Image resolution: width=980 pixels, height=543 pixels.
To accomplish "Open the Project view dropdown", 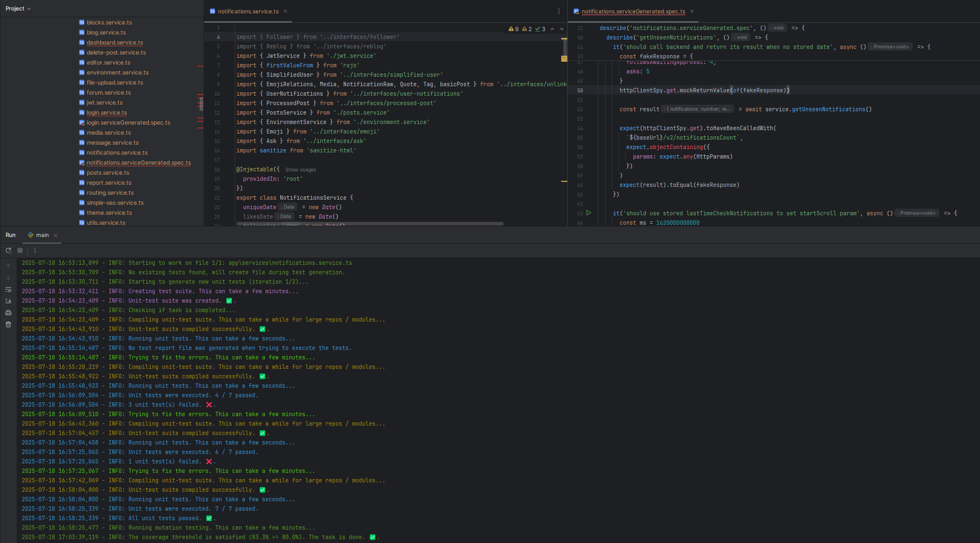I will [x=18, y=8].
